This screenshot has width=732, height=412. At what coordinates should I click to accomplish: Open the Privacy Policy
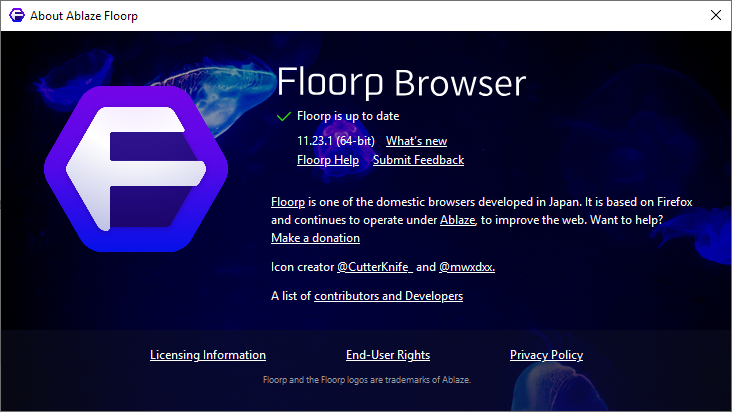[546, 355]
